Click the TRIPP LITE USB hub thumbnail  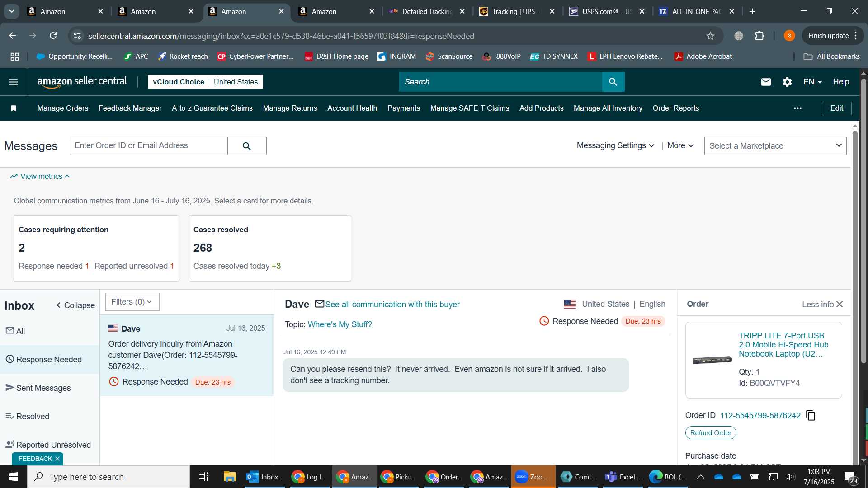[x=712, y=360]
